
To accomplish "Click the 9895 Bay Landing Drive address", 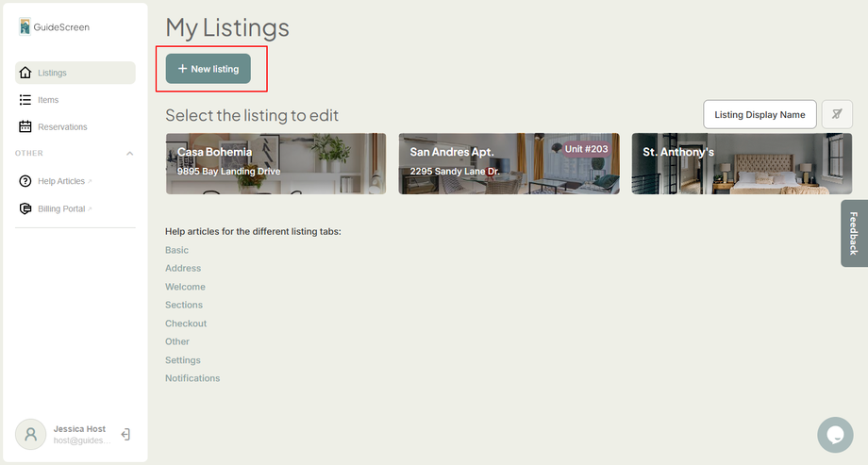I will tap(228, 171).
